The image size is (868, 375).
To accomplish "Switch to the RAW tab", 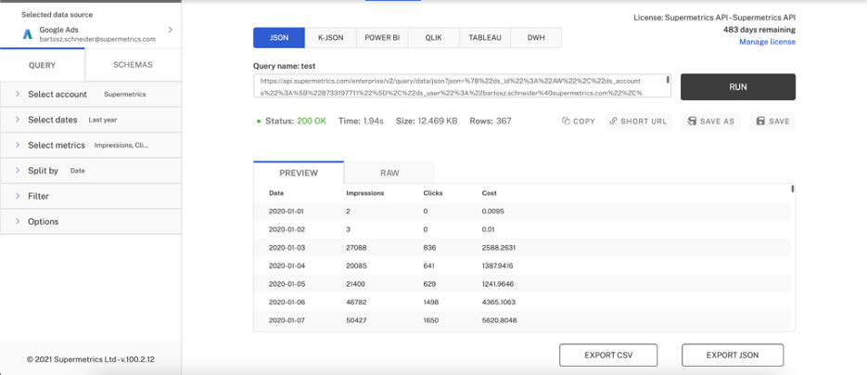I will pos(389,173).
